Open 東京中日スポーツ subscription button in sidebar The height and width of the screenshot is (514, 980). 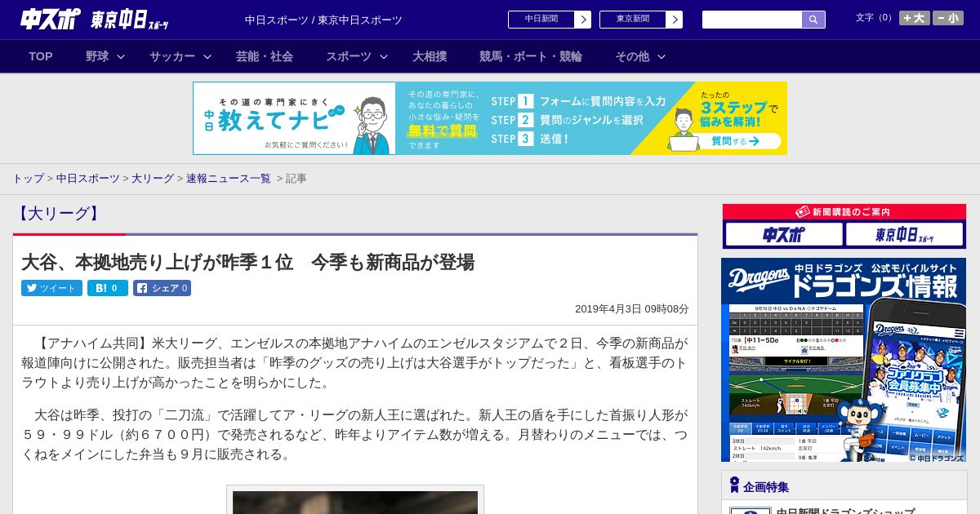[x=904, y=235]
